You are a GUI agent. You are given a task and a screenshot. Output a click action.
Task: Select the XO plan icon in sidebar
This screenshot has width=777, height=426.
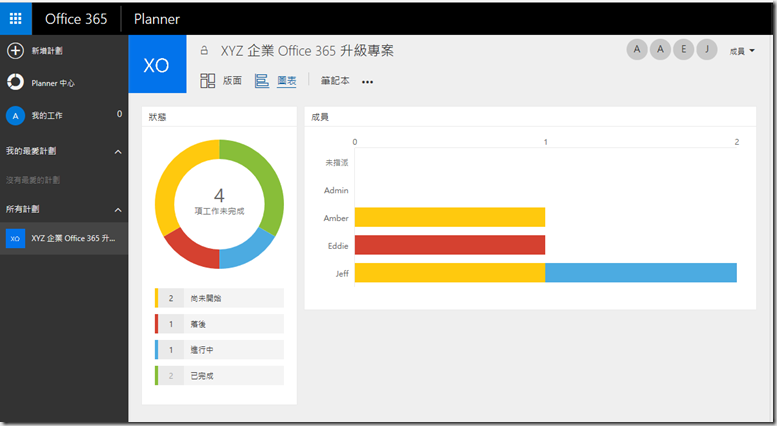tap(15, 239)
